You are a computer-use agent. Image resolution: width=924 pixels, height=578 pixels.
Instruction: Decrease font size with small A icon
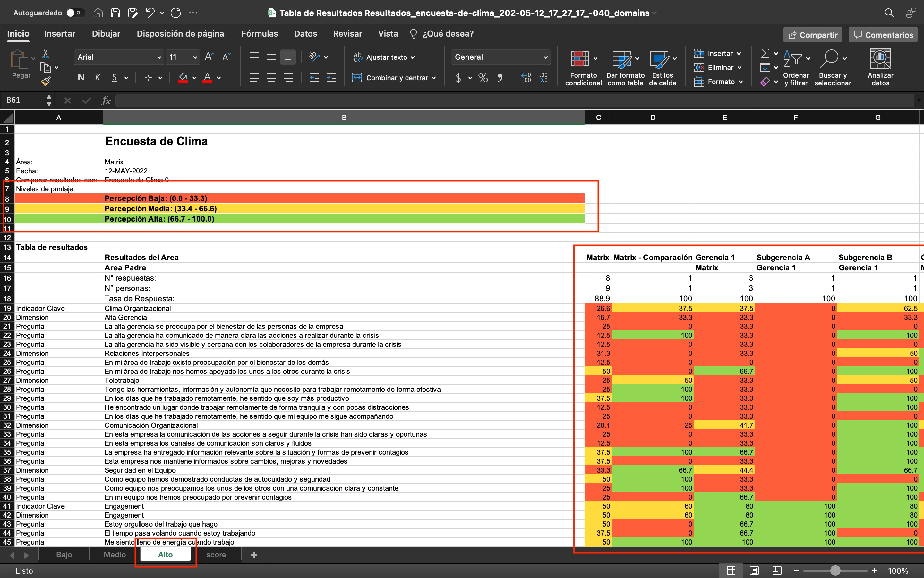point(226,57)
